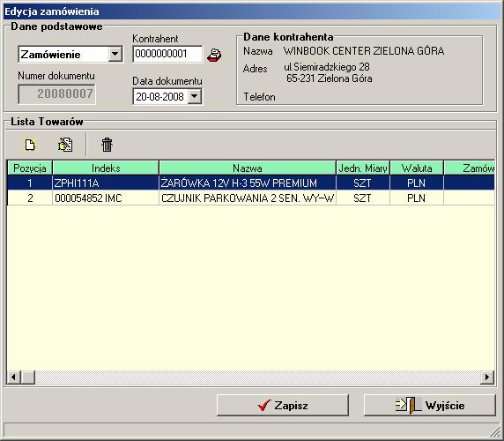
Task: Click the door icon on Wyjście
Action: point(408,405)
